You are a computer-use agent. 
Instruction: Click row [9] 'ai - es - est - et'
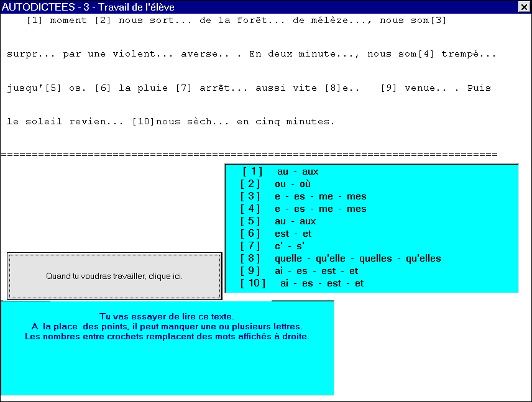pyautogui.click(x=300, y=271)
